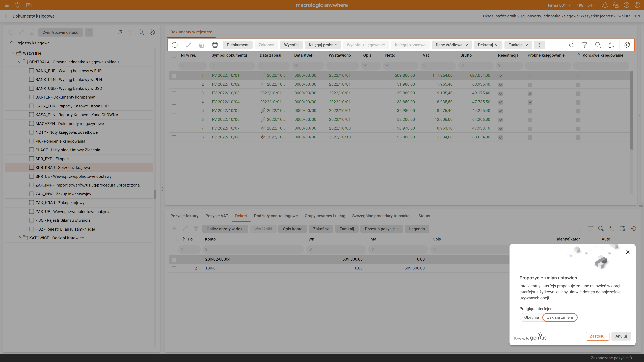
Task: Open help question mark icon
Action: click(627, 5)
